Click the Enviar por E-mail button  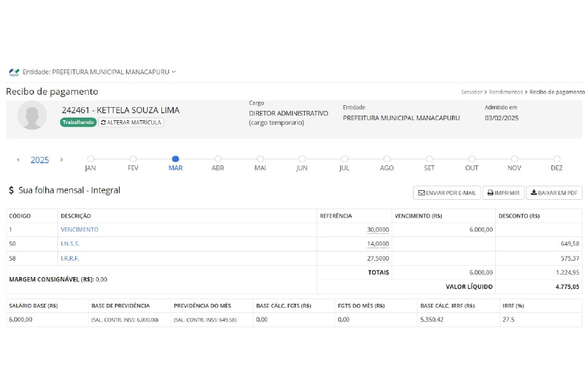[x=447, y=193]
